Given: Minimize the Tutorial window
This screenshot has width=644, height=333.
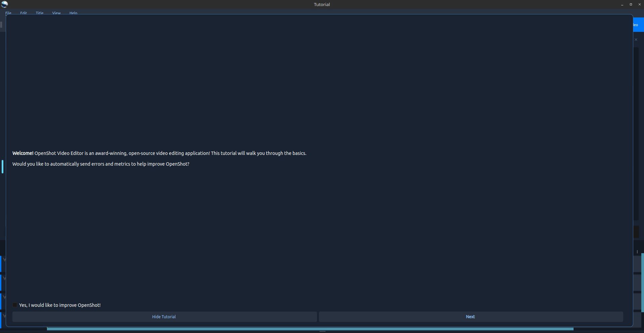Looking at the screenshot, I should [622, 4].
